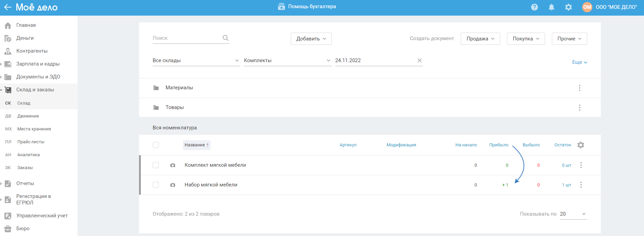Click the search magnifier icon
This screenshot has height=236, width=644.
(x=225, y=38)
